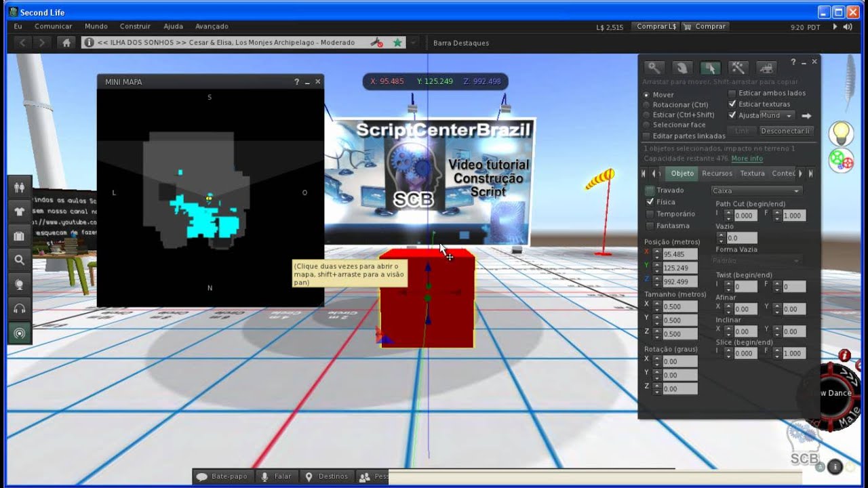
Task: Select the Rotacionar (Ctrl) radio option
Action: (646, 105)
